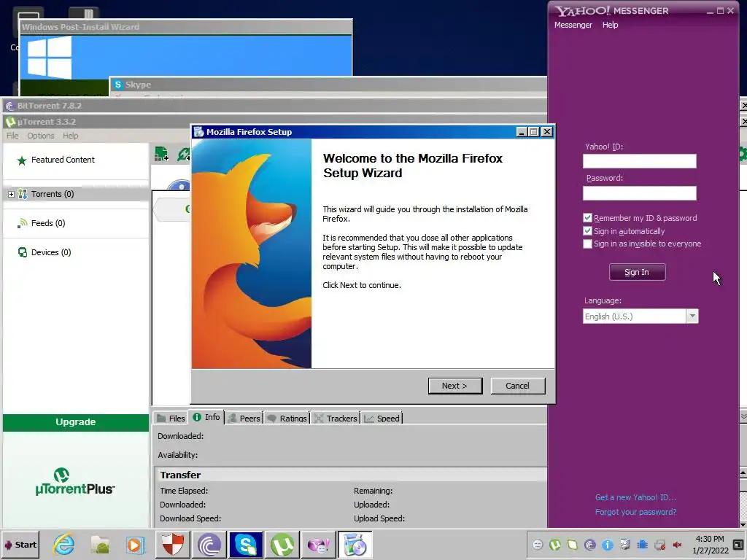747x560 pixels.
Task: Click the Start button on taskbar
Action: [x=20, y=545]
